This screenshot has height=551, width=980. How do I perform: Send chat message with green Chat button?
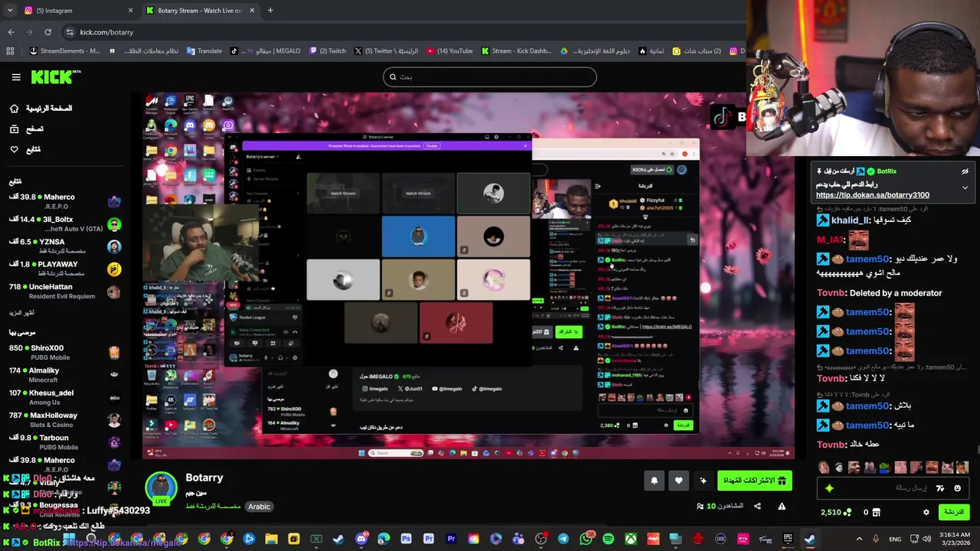[x=954, y=512]
